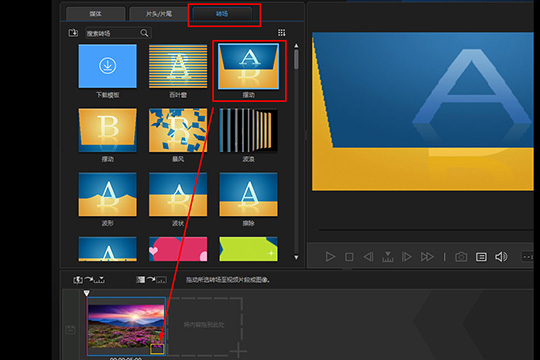This screenshot has height=360, width=540.
Task: Step forward one frame in preview
Action: (x=407, y=257)
